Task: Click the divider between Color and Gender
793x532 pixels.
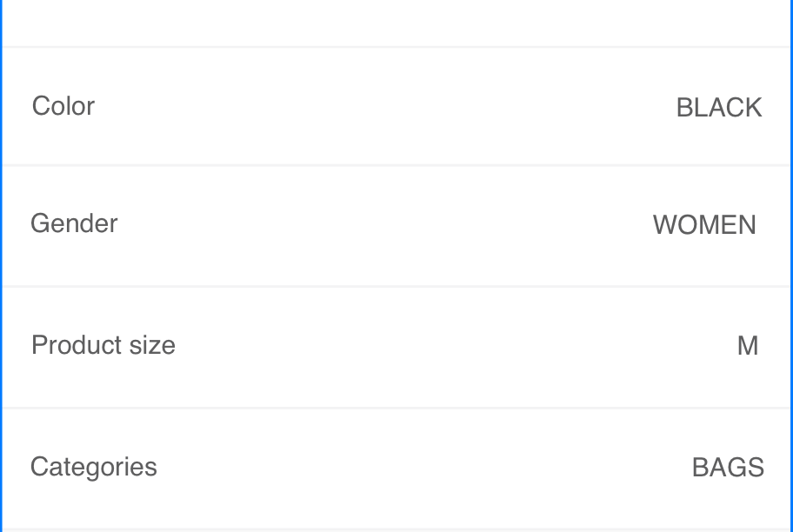Action: tap(396, 165)
